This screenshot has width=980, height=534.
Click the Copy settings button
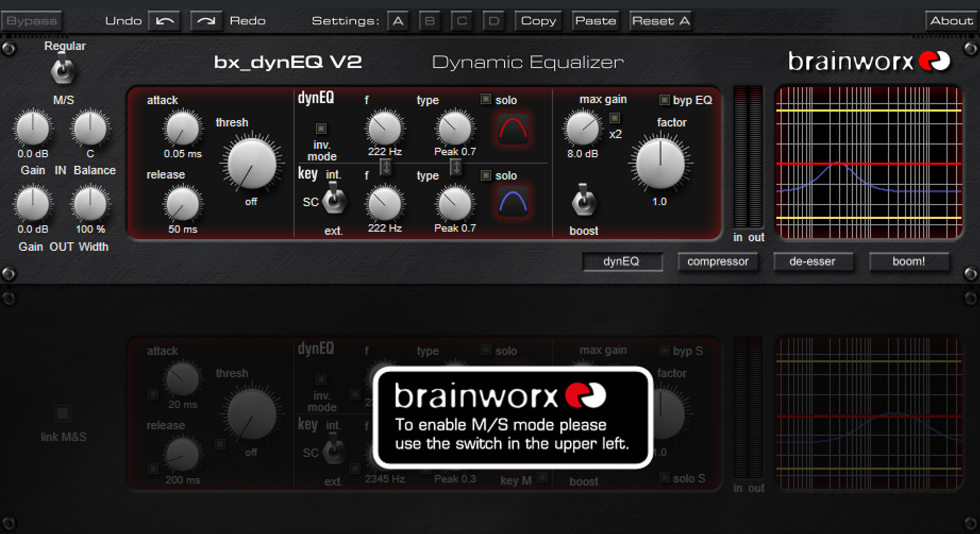tap(538, 21)
